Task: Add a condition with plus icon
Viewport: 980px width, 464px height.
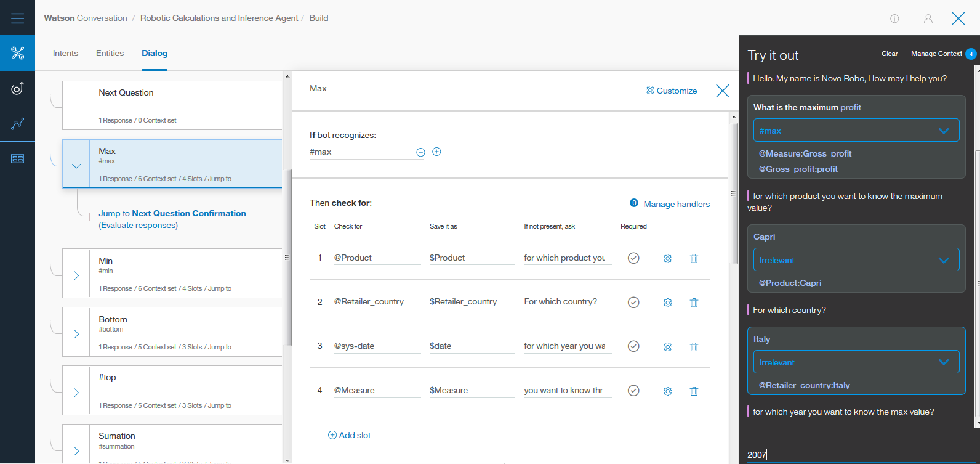Action: pyautogui.click(x=436, y=152)
